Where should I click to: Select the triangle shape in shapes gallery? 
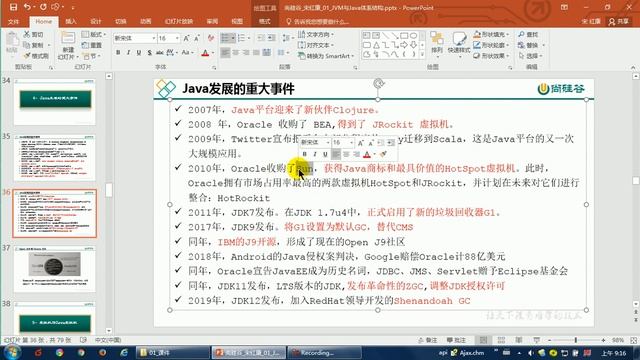pyautogui.click(x=376, y=45)
